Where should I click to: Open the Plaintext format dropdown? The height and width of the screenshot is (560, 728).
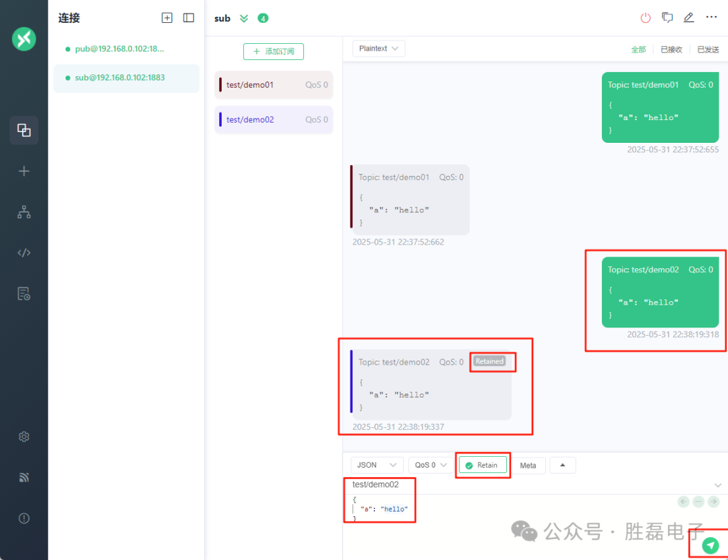379,49
